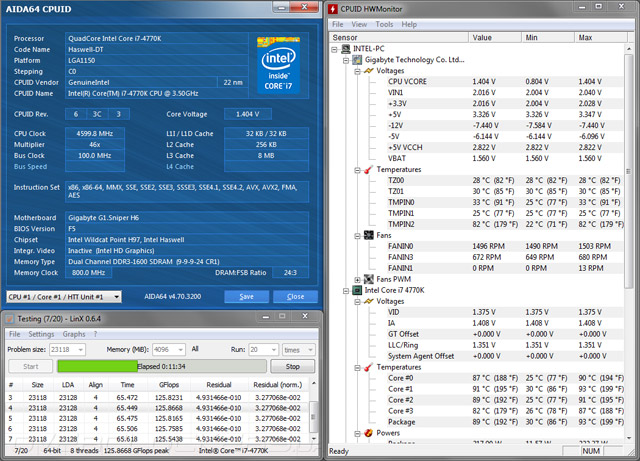Open the Tools menu in HWMonitor
The height and width of the screenshot is (461, 640).
[x=384, y=24]
